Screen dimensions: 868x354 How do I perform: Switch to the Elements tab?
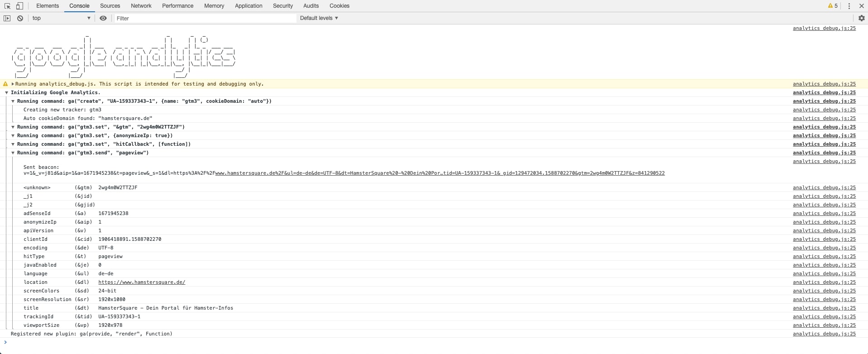click(48, 6)
